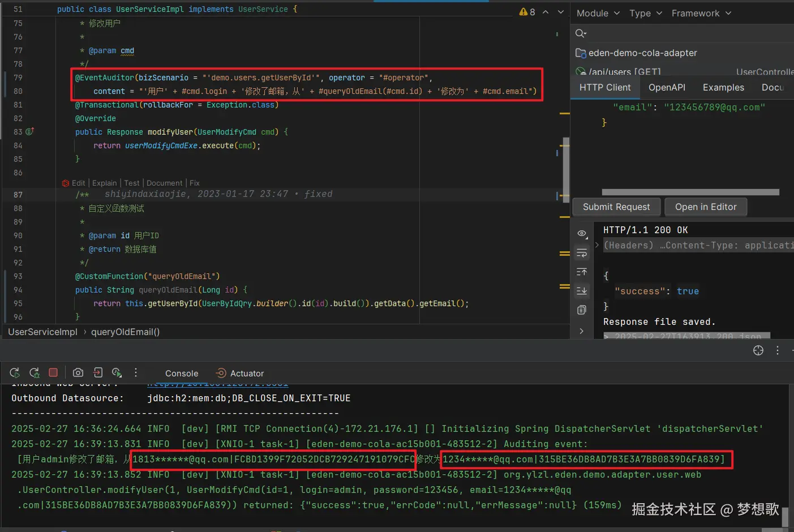
Task: Click the copy response icon in gutter
Action: point(582,310)
